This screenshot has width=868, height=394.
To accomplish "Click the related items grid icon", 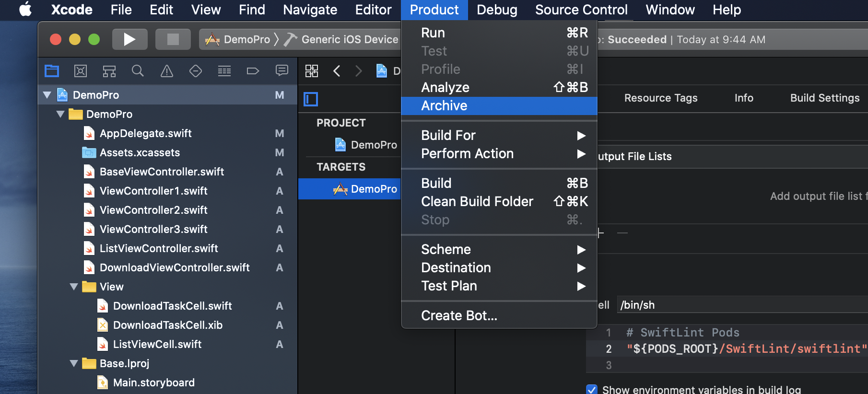I will 312,71.
